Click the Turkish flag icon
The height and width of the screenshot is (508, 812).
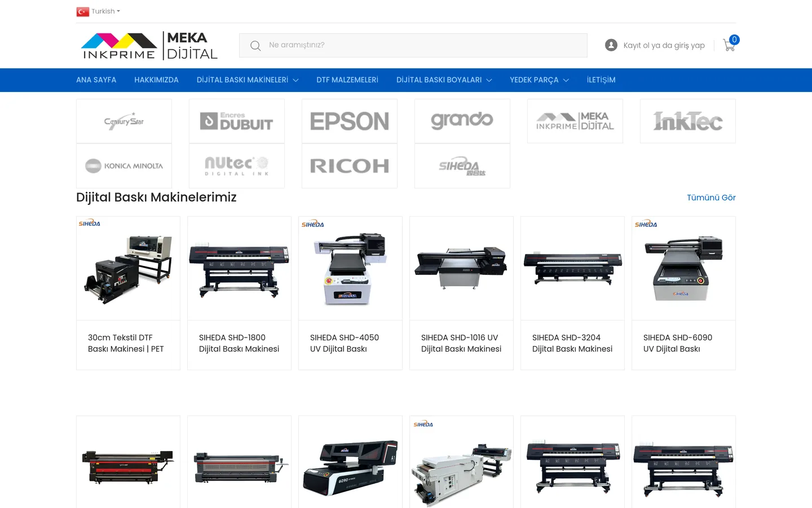click(83, 11)
